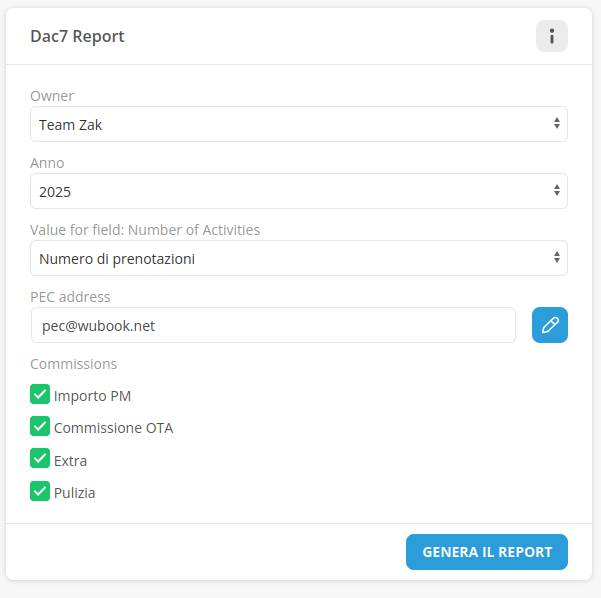This screenshot has width=601, height=598.
Task: Click the info icon in Dac7 Report header
Action: 551,37
